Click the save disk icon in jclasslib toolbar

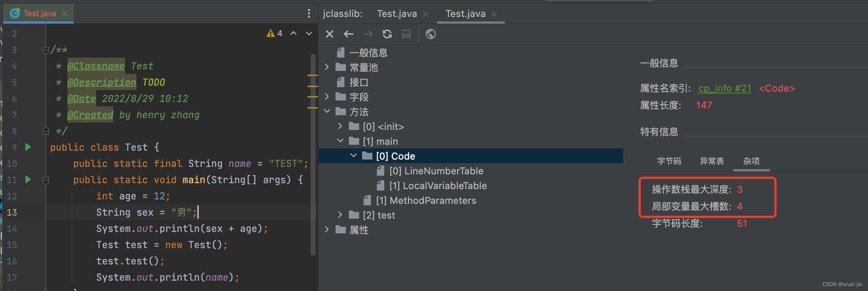(x=406, y=34)
